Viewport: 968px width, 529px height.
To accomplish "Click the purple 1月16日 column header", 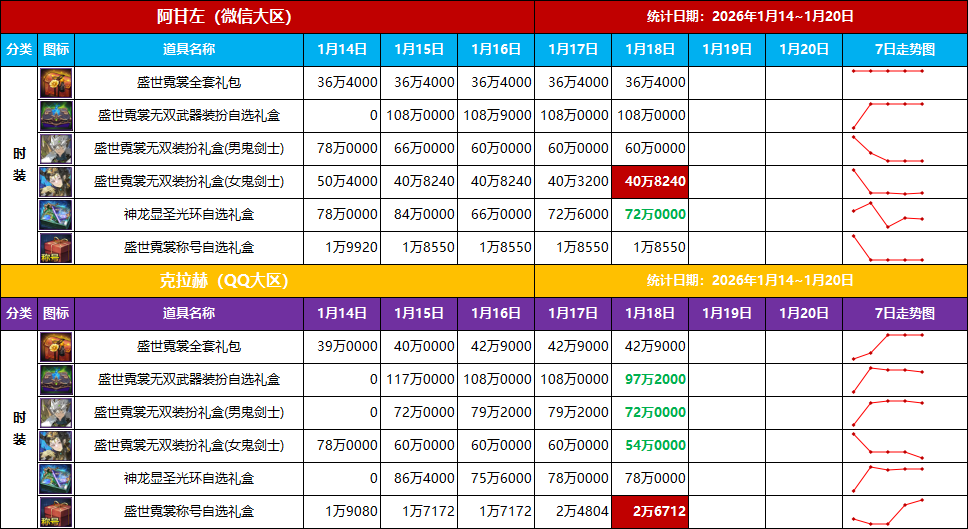I will [x=496, y=314].
